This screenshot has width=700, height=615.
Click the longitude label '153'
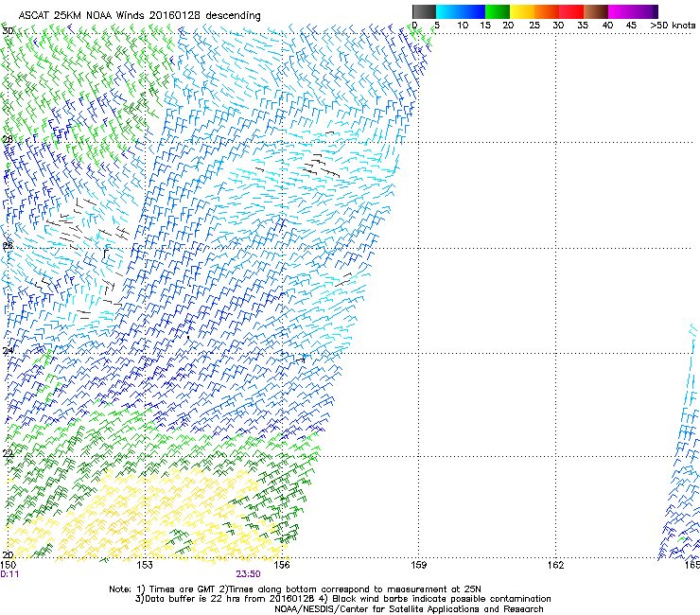(x=145, y=565)
